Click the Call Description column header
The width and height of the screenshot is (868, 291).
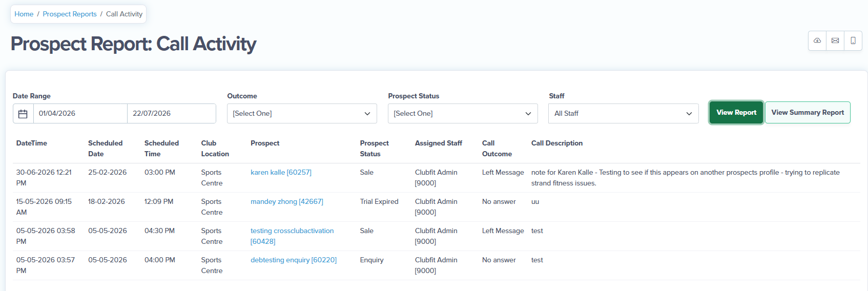coord(557,143)
